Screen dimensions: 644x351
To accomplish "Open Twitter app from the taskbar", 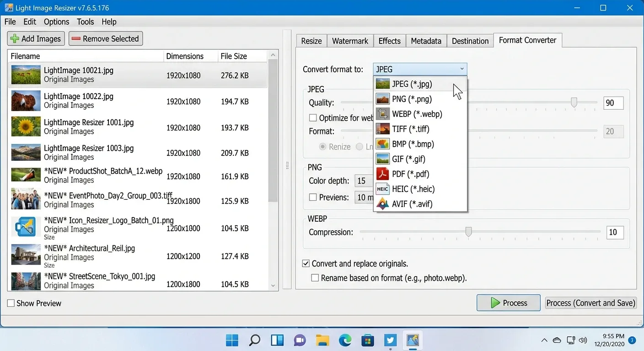I will pos(390,340).
